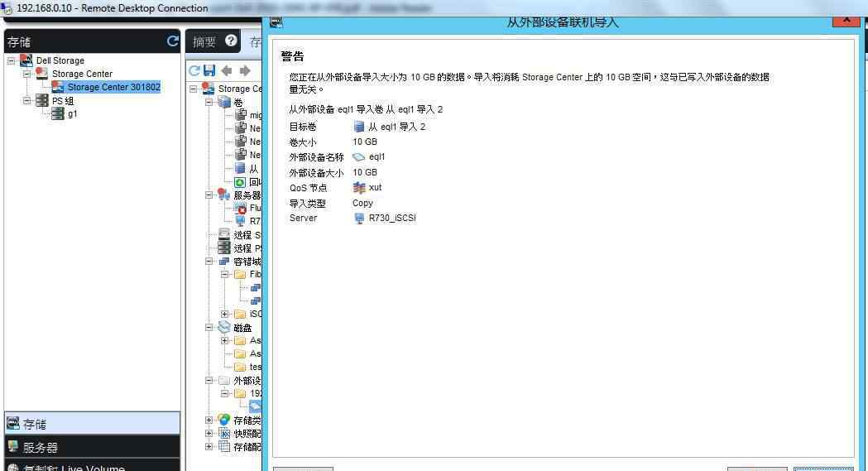This screenshot has width=868, height=471.
Task: Click the xut QoS node icon
Action: pyautogui.click(x=359, y=188)
